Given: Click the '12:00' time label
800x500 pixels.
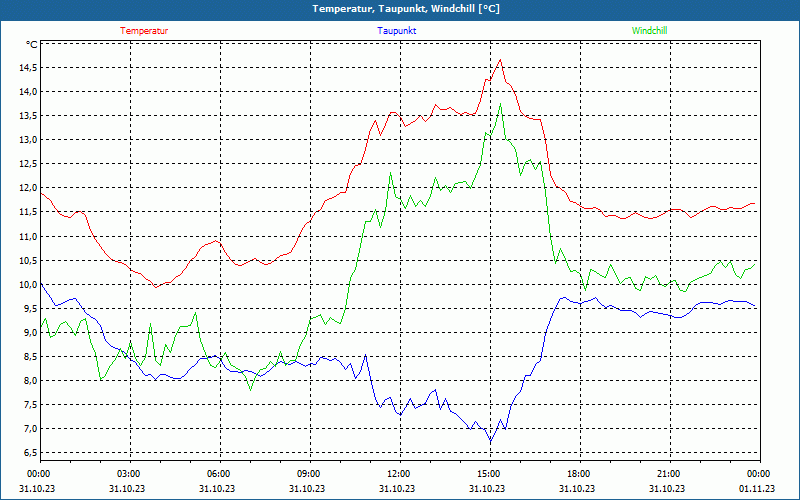Looking at the screenshot, I should coord(398,474).
